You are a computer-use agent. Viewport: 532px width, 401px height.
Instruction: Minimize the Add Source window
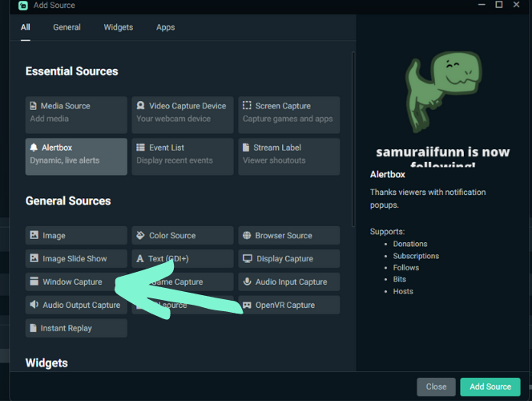(x=482, y=5)
